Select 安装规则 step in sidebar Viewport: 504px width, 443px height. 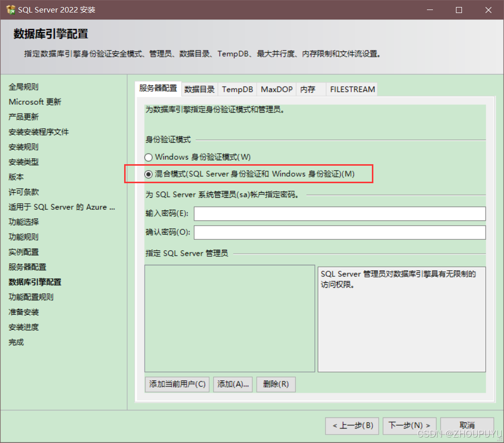(24, 147)
